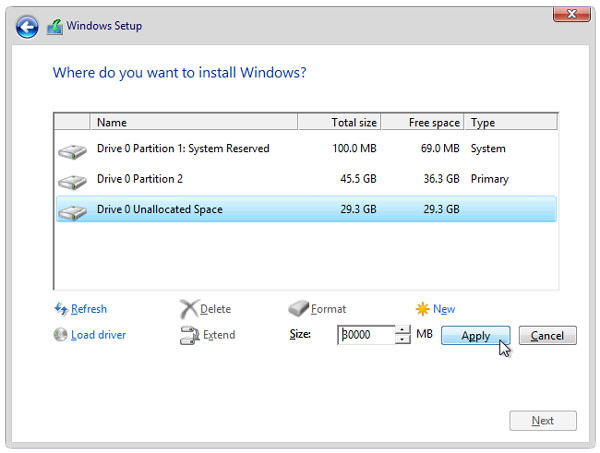Screen dimensions: 600x453
Task: Select the Drive 0 Unallocated Space row
Action: tap(306, 209)
